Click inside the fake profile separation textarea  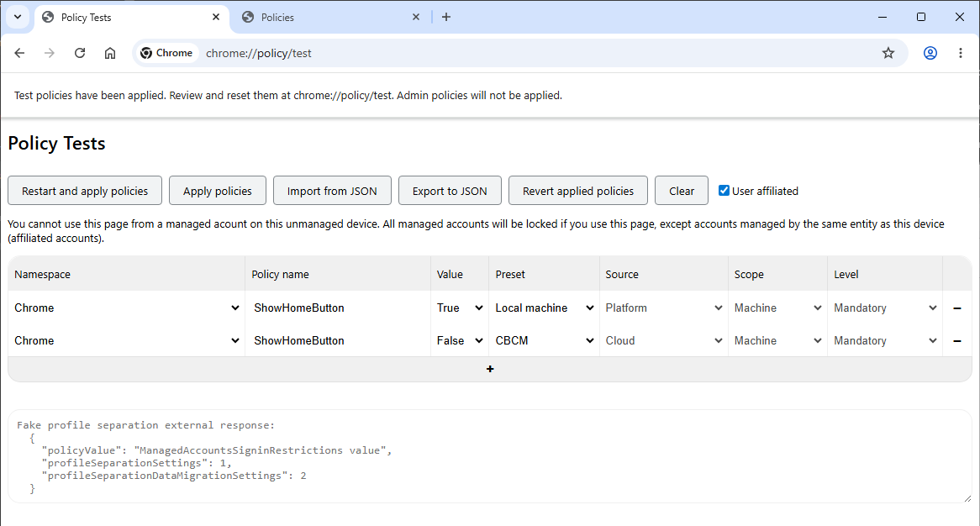coord(490,456)
